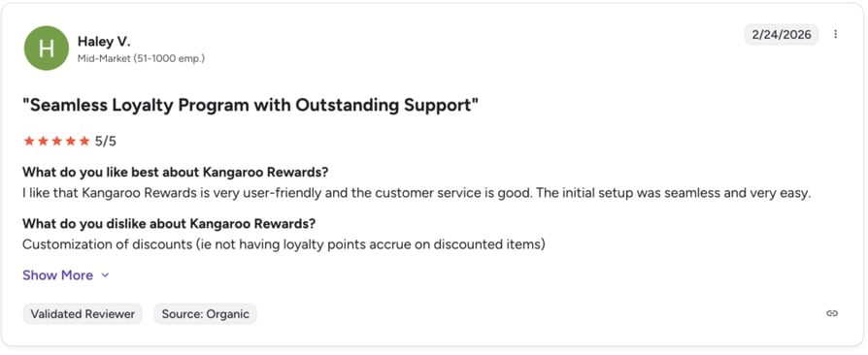
Task: Click the first orange rating star
Action: [x=29, y=141]
